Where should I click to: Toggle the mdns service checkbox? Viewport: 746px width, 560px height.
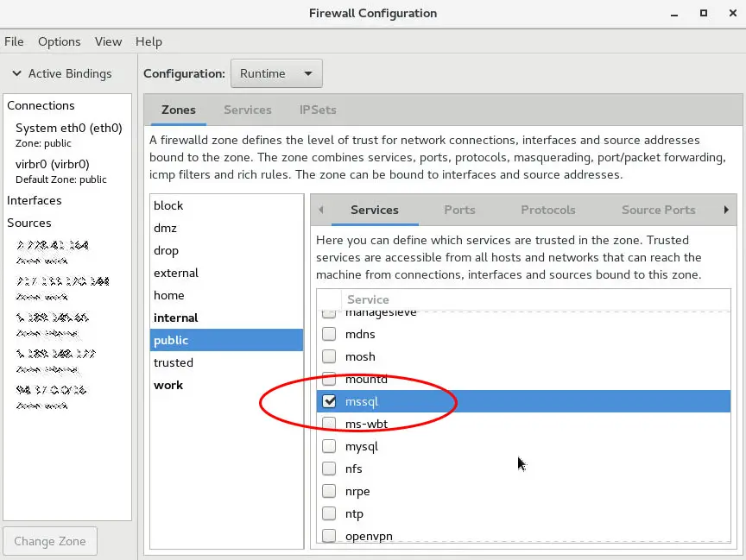point(329,334)
